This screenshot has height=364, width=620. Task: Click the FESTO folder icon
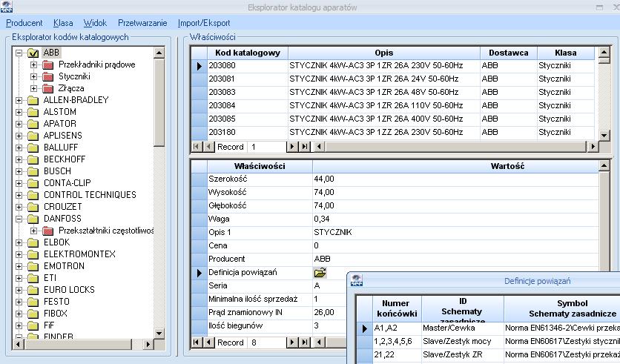[x=33, y=302]
